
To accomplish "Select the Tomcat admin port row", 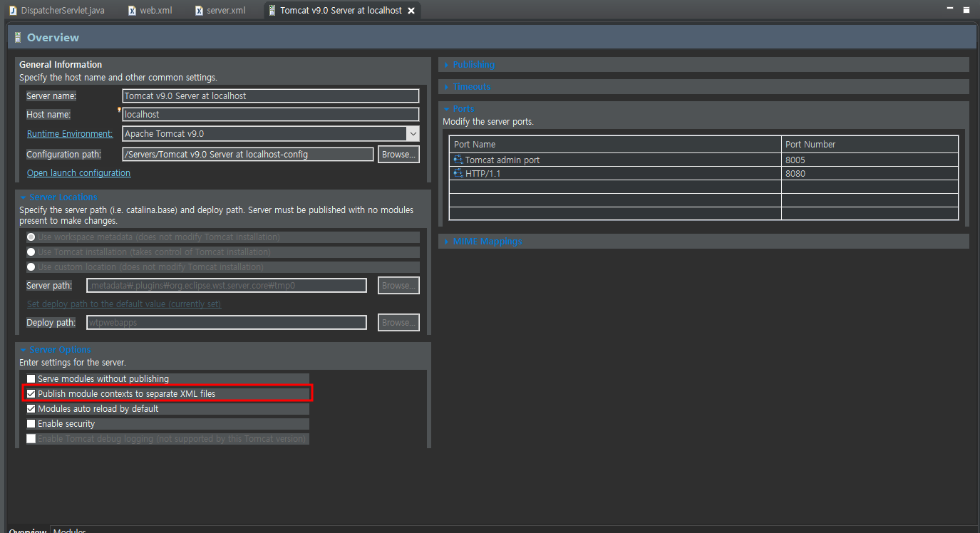I will [x=703, y=160].
